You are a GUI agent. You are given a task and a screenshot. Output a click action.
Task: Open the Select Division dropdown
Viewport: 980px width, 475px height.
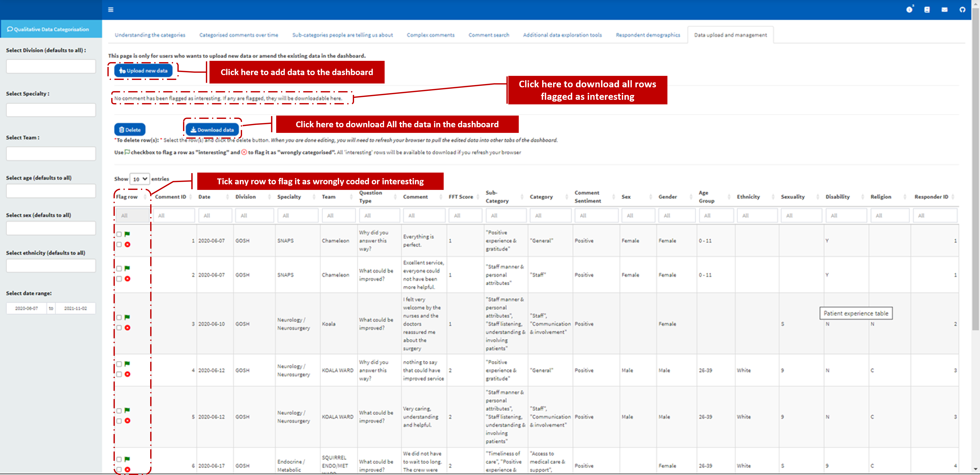pos(51,66)
